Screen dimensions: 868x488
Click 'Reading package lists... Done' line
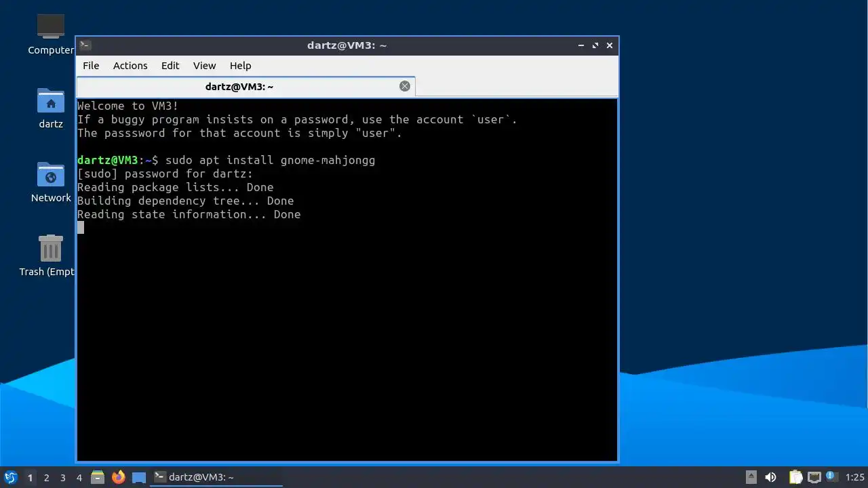176,187
